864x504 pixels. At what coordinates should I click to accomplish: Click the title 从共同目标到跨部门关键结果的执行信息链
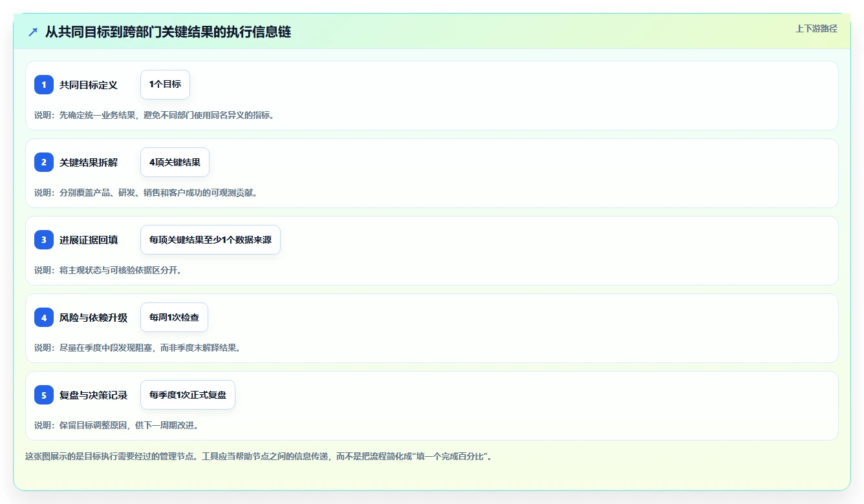(168, 32)
